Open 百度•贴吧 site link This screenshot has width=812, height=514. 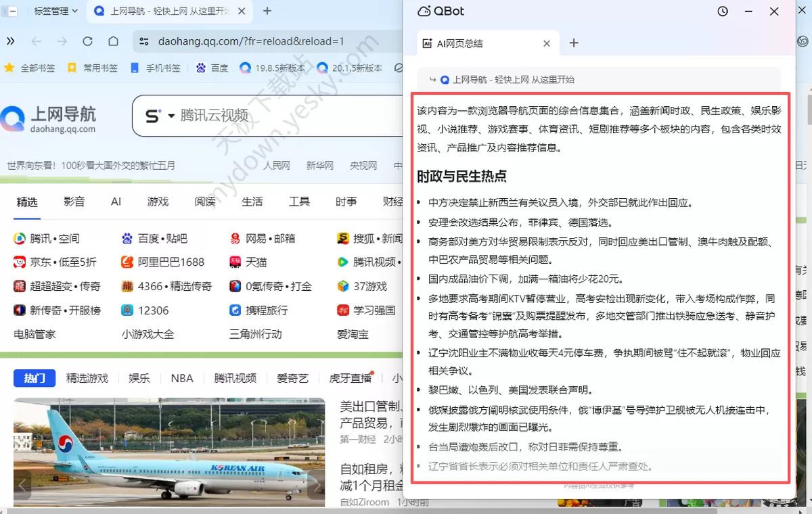click(154, 238)
